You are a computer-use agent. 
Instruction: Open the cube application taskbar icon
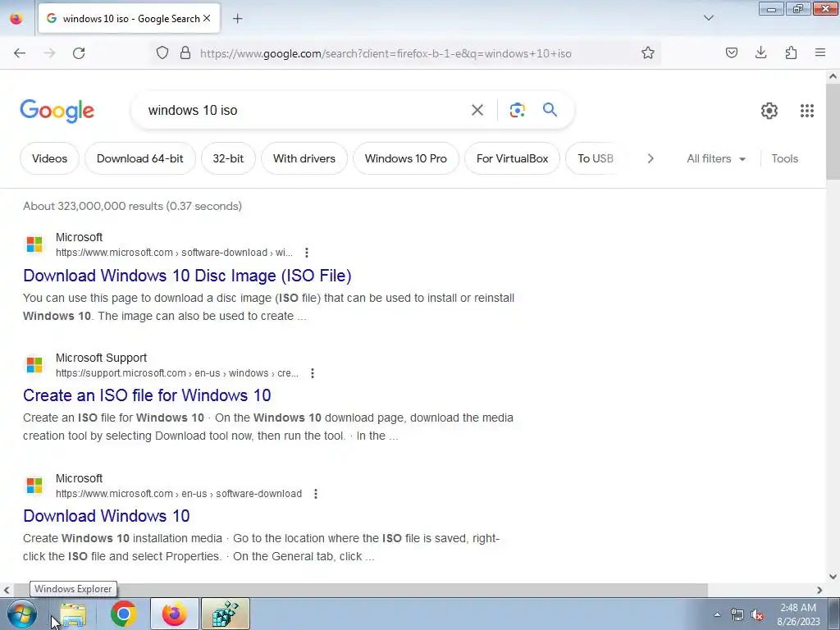pyautogui.click(x=226, y=614)
